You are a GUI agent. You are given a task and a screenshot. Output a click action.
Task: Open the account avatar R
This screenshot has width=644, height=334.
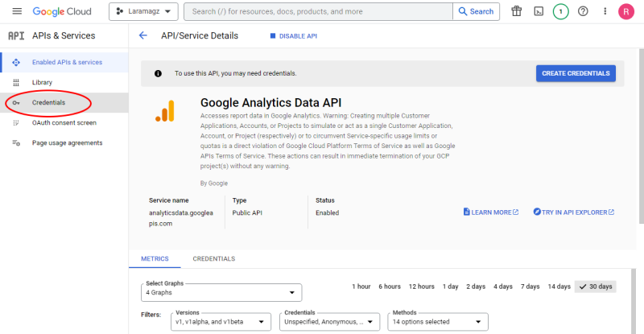tap(626, 11)
